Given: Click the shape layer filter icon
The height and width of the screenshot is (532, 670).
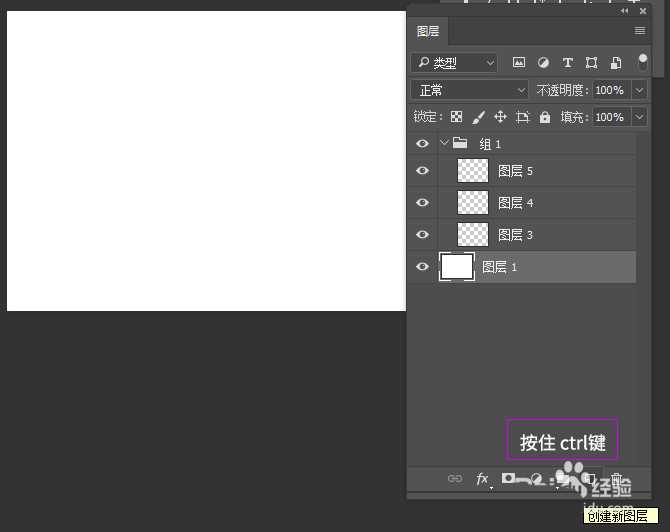Looking at the screenshot, I should (592, 62).
